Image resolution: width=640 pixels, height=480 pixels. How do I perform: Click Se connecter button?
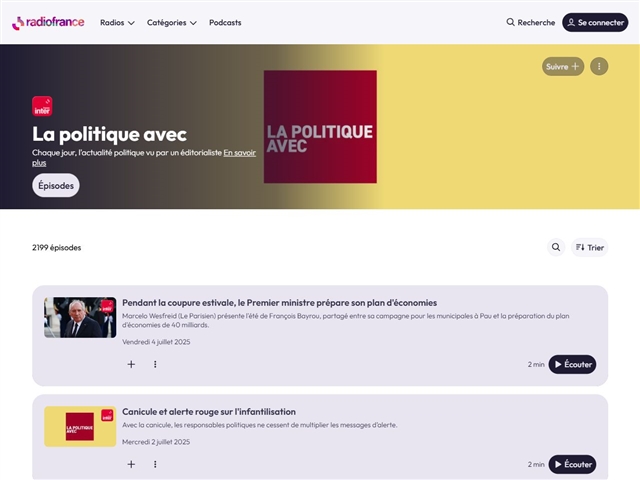[595, 22]
